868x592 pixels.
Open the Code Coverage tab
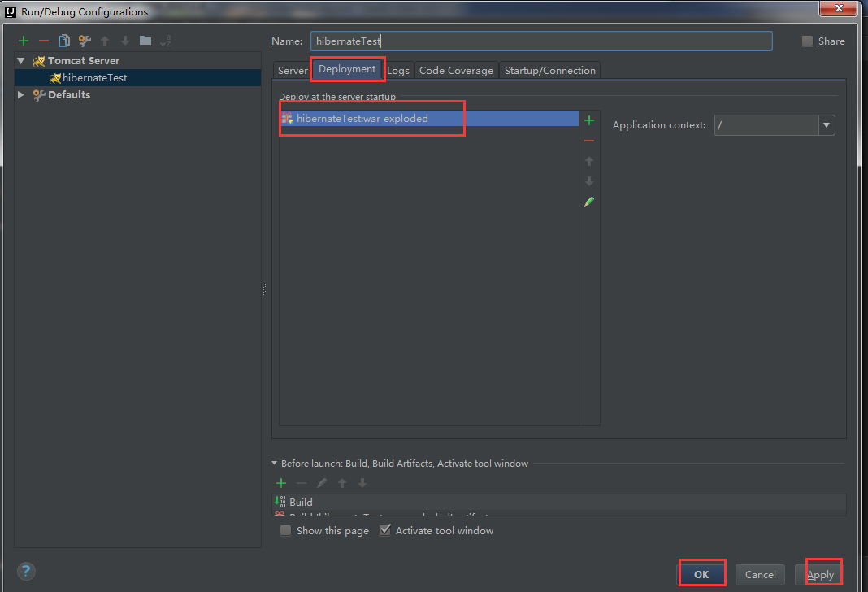click(456, 70)
